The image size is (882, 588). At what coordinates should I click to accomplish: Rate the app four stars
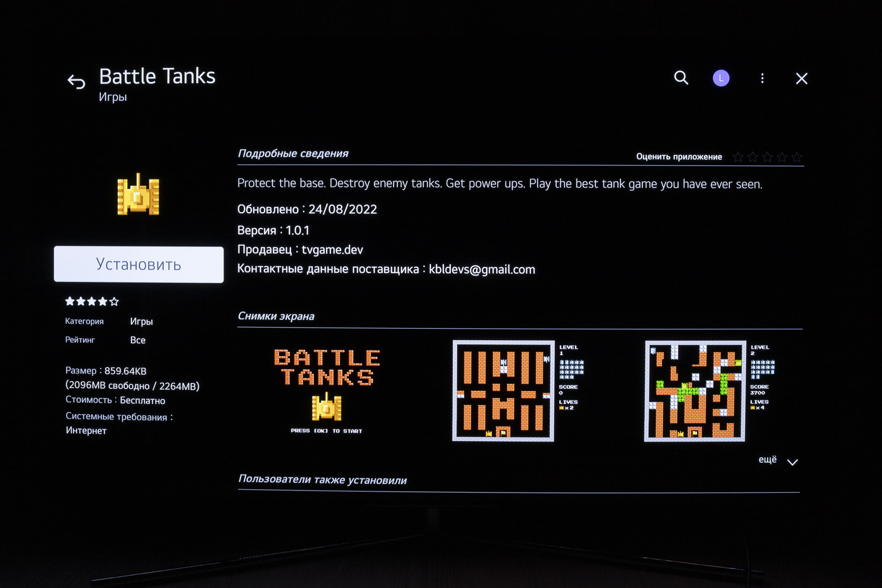[782, 158]
